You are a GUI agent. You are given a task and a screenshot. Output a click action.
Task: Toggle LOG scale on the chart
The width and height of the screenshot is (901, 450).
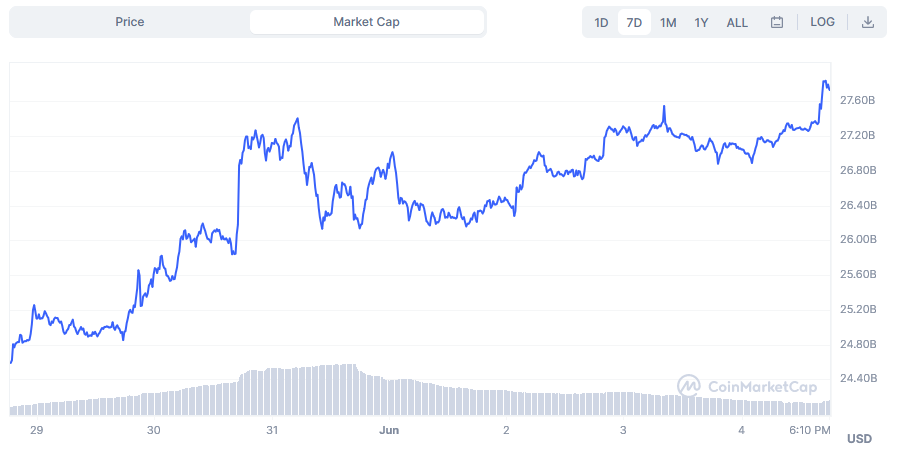tap(822, 22)
